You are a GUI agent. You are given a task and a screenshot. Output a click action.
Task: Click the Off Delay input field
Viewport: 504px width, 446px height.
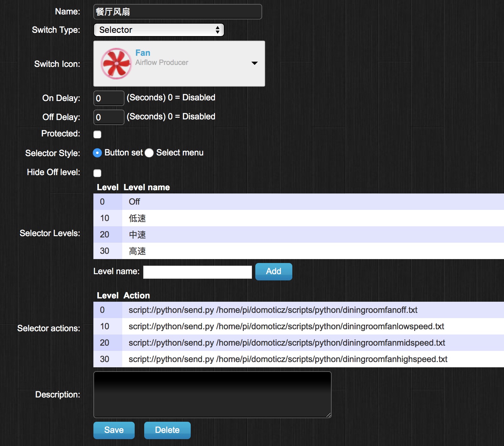tap(109, 117)
